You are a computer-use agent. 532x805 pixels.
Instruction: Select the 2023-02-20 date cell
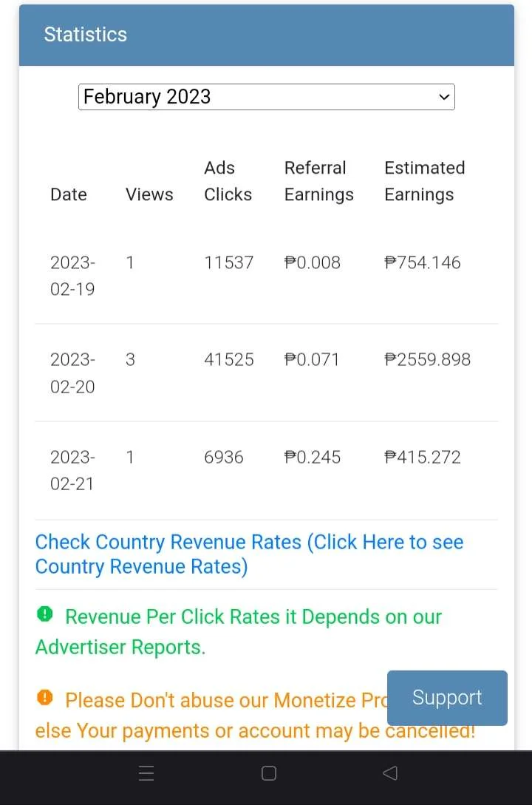(72, 373)
